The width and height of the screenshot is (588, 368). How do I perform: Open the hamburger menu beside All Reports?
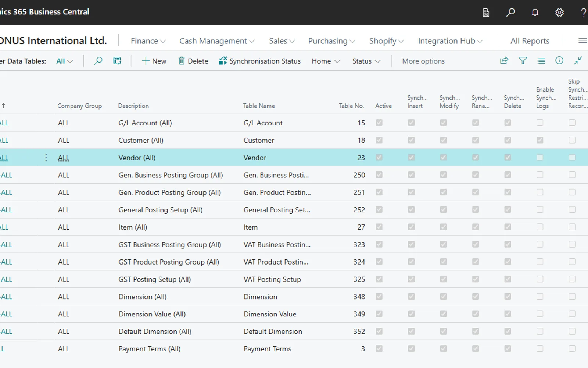(582, 40)
